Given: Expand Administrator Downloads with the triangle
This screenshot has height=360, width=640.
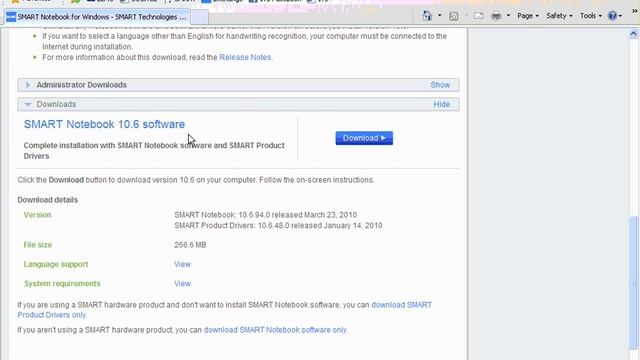Looking at the screenshot, I should (x=27, y=85).
